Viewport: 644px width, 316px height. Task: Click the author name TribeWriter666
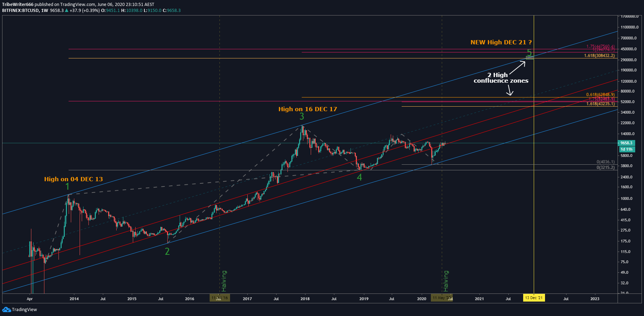click(x=18, y=5)
